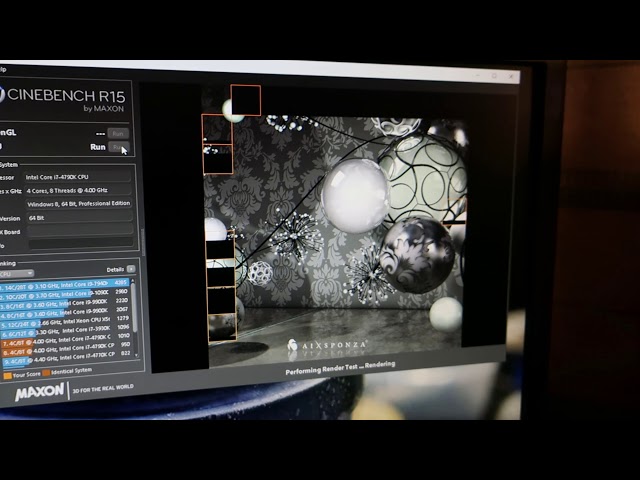Click the left panel vertical divider handle

point(143,241)
